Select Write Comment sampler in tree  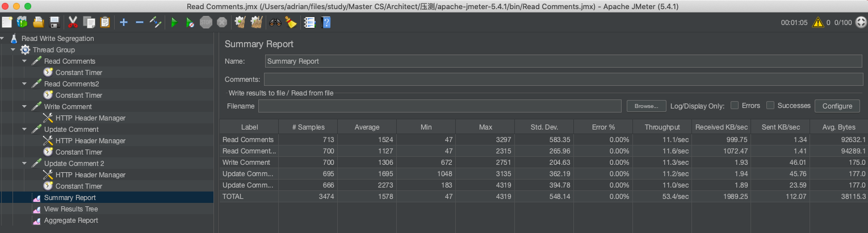click(x=68, y=107)
